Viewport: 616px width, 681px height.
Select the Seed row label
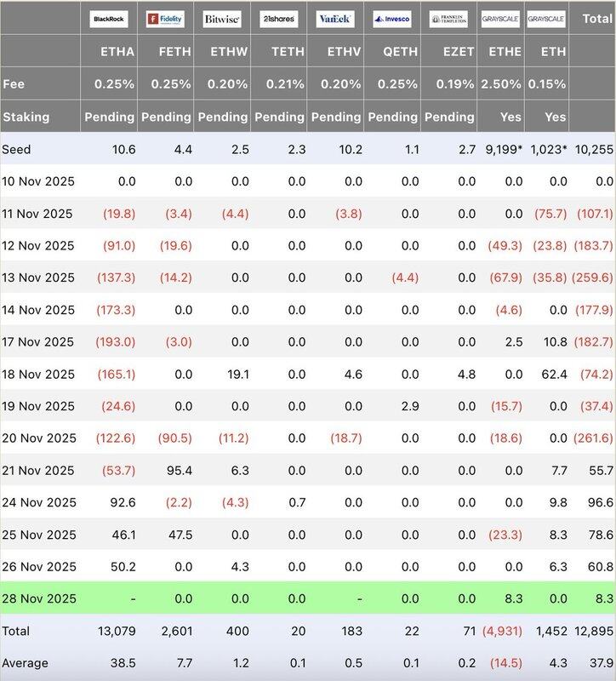pyautogui.click(x=17, y=150)
